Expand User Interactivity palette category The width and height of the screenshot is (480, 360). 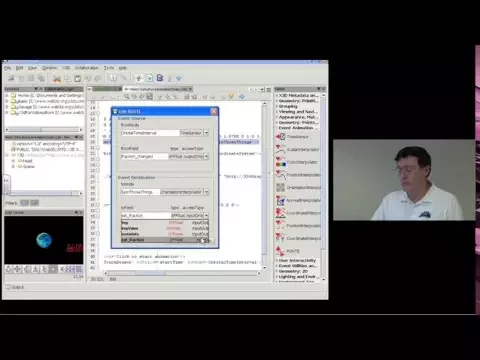[x=296, y=260]
